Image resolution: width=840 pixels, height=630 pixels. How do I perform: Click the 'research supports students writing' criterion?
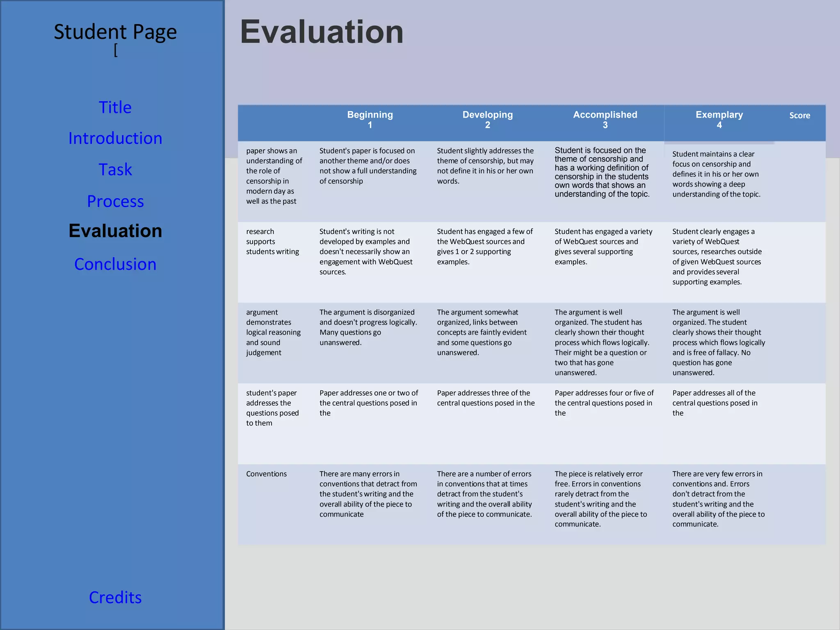point(272,242)
